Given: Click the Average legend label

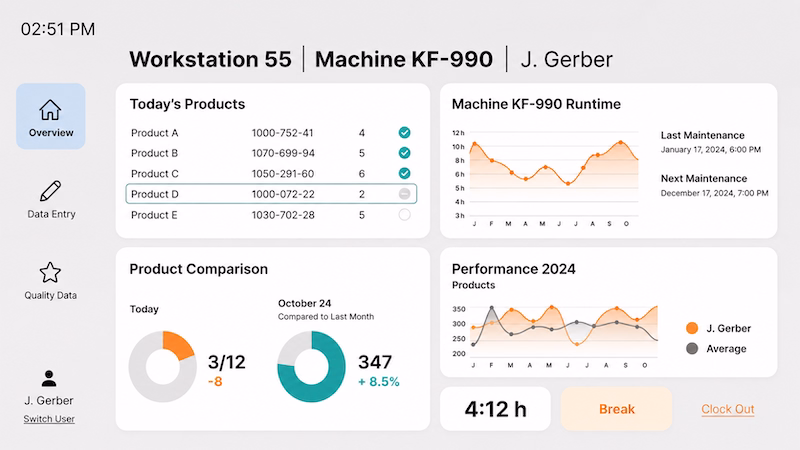Looking at the screenshot, I should (x=726, y=349).
